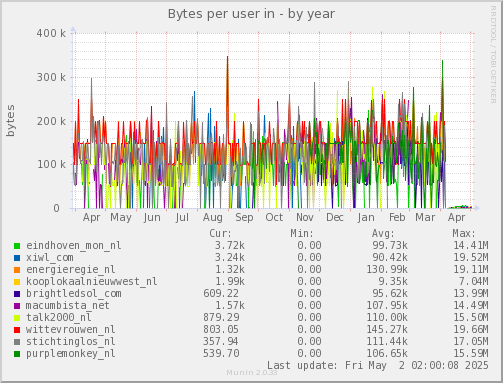
Task: Click the 100 k y-axis label
Action: coord(51,164)
